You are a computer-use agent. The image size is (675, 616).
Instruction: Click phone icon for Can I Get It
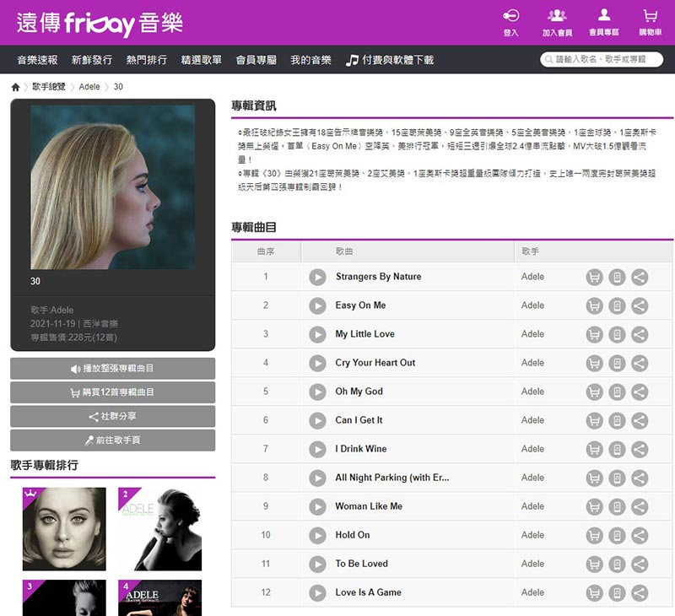tap(617, 420)
